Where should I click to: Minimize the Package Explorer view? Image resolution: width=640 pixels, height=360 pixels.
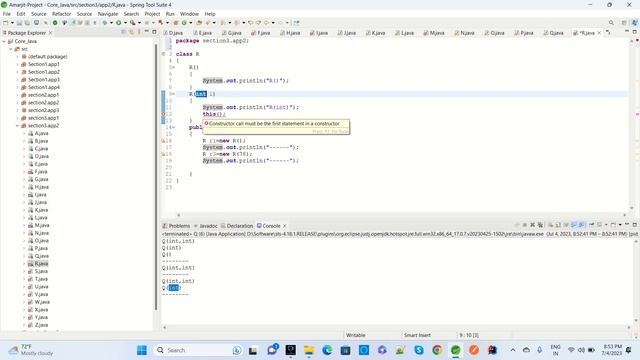[x=146, y=32]
